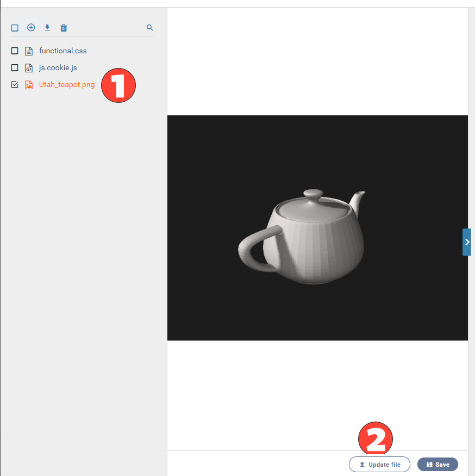Click the document icon of functional.css

(x=29, y=51)
